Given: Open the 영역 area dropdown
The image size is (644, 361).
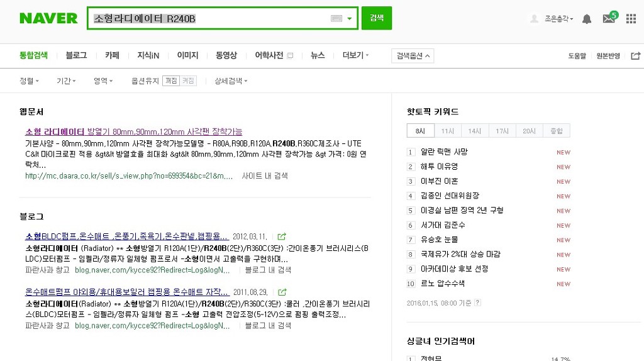Looking at the screenshot, I should click(x=103, y=81).
